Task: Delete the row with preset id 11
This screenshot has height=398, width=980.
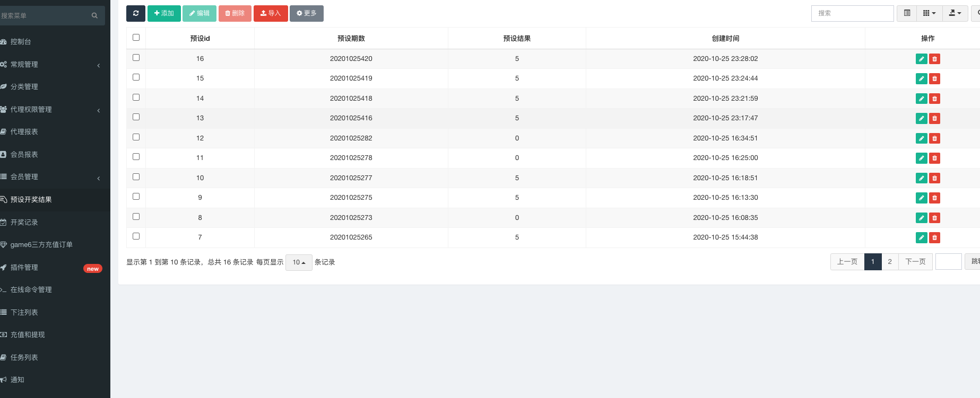Action: pyautogui.click(x=935, y=158)
